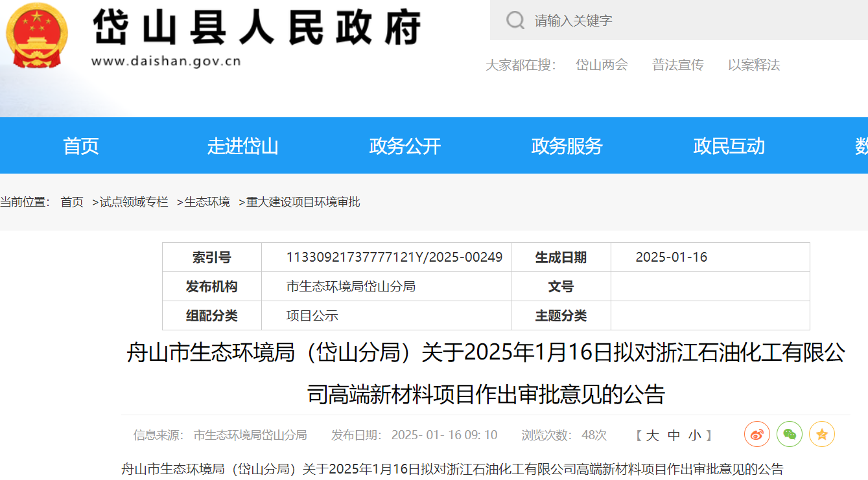This screenshot has height=480, width=868.
Task: Open the 政民互动 navigation menu
Action: (729, 146)
